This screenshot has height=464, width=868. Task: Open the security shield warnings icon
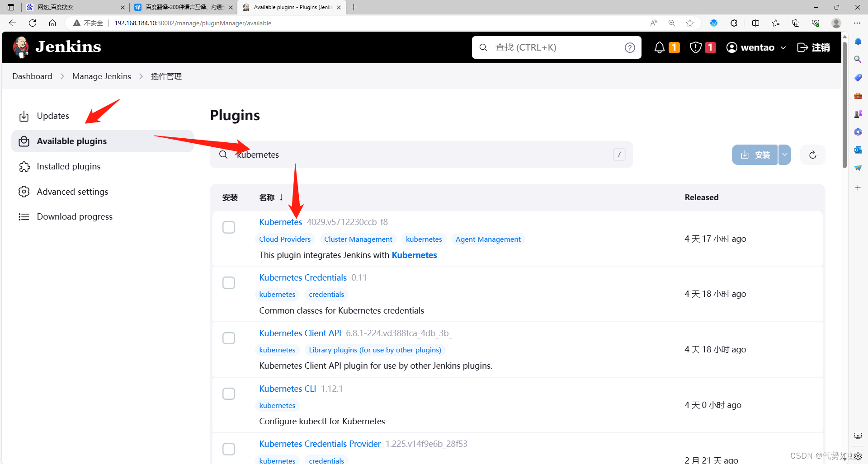pos(696,47)
